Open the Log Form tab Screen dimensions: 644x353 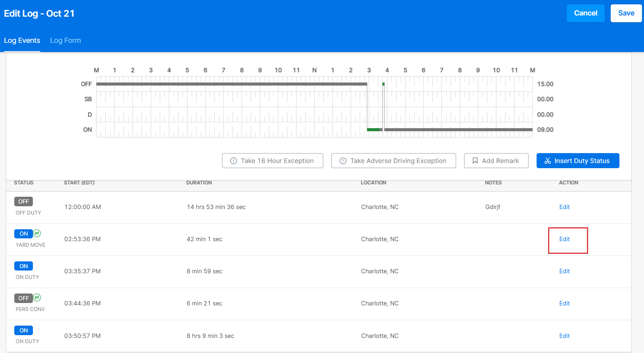65,40
